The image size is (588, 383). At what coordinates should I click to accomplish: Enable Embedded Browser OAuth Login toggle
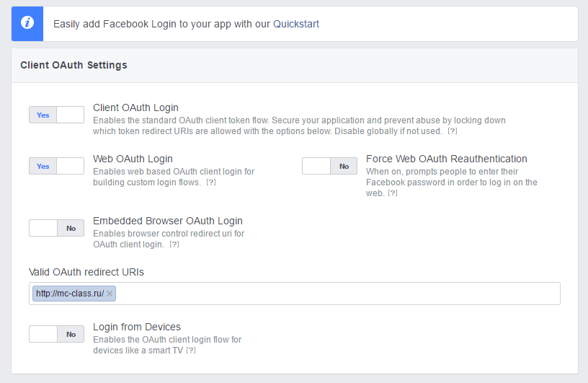point(56,228)
